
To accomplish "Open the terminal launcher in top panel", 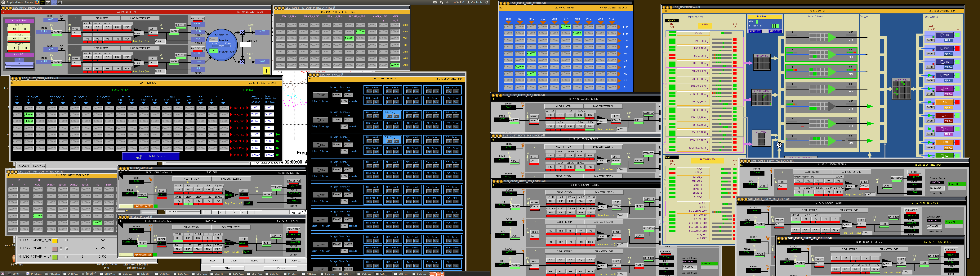I will (x=60, y=2).
